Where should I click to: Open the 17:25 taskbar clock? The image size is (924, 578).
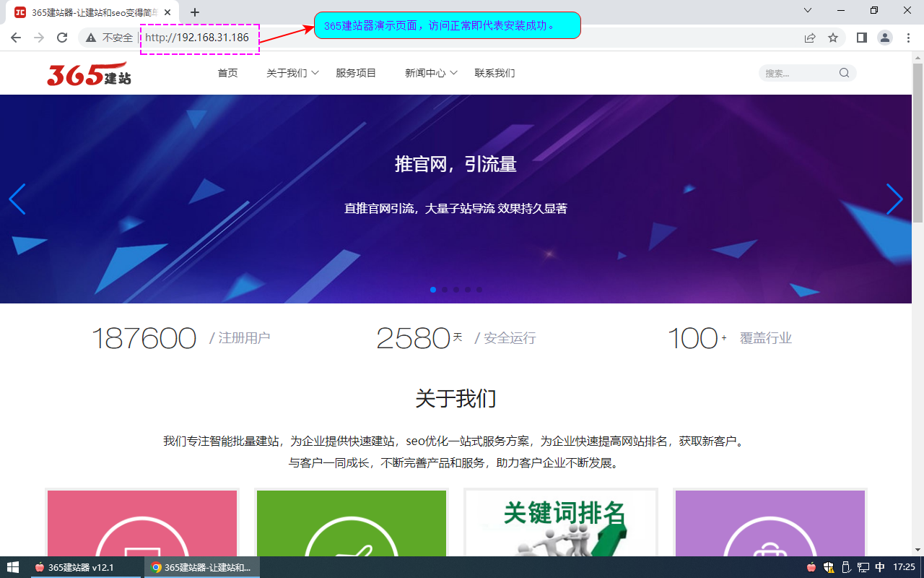coord(904,567)
